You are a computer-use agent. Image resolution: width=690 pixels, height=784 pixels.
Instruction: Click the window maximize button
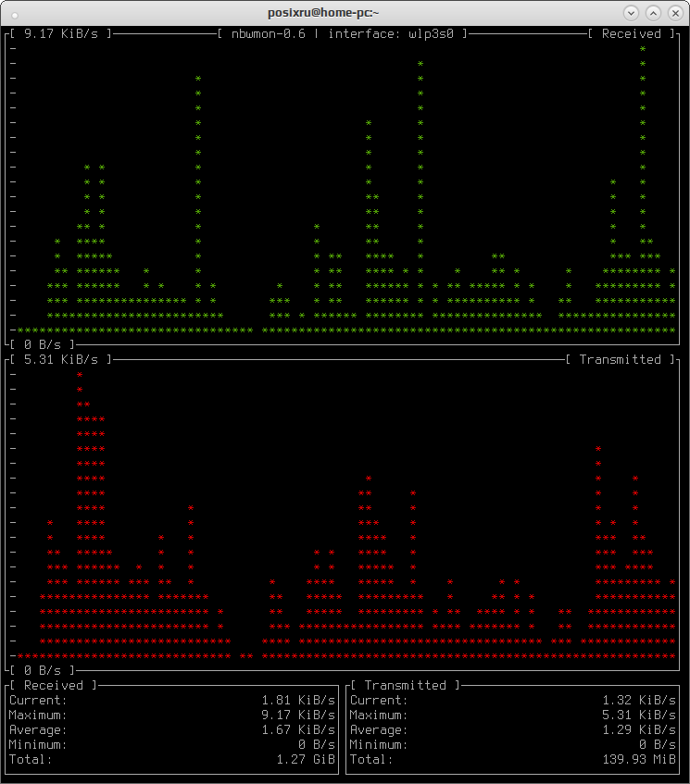click(x=653, y=13)
